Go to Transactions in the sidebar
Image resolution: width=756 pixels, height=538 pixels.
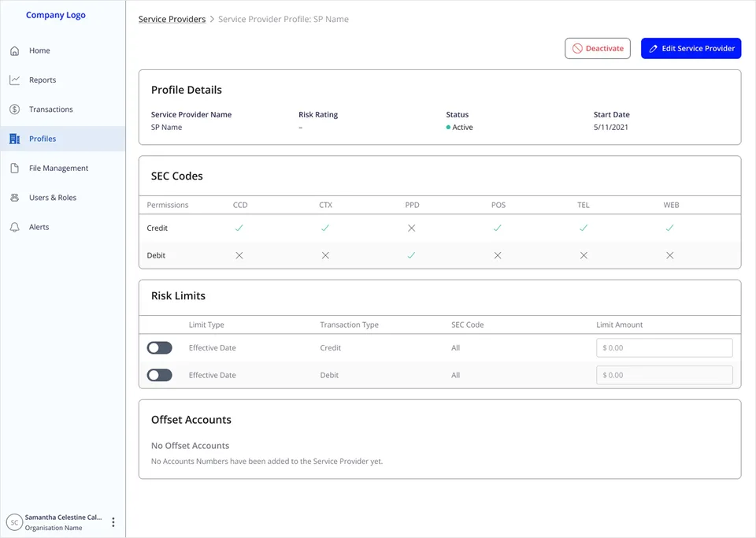coord(63,109)
